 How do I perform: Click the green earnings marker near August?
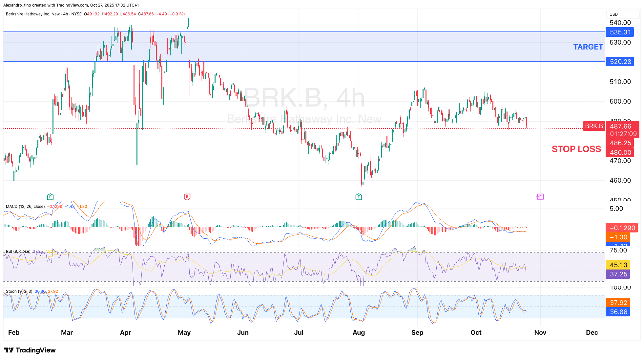click(x=359, y=197)
